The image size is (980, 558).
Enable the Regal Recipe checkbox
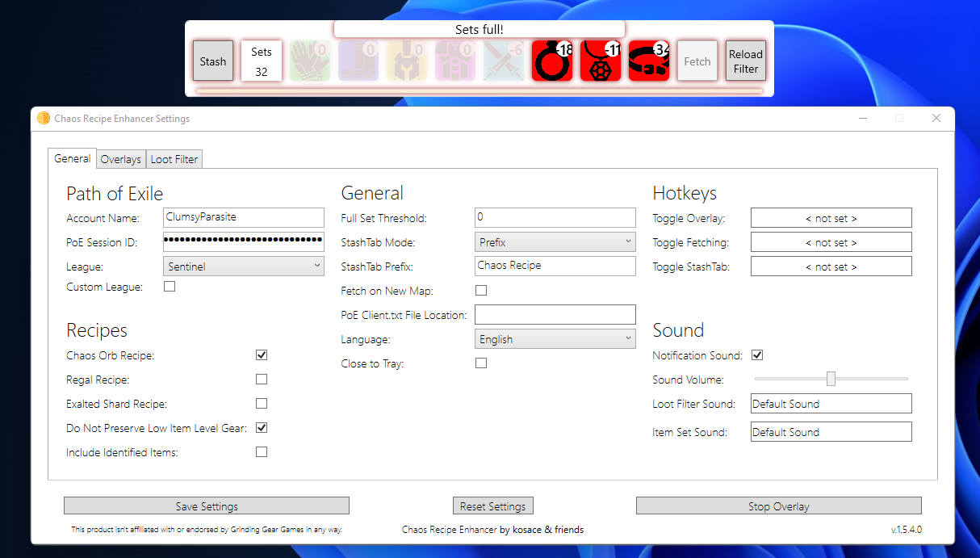(x=262, y=379)
